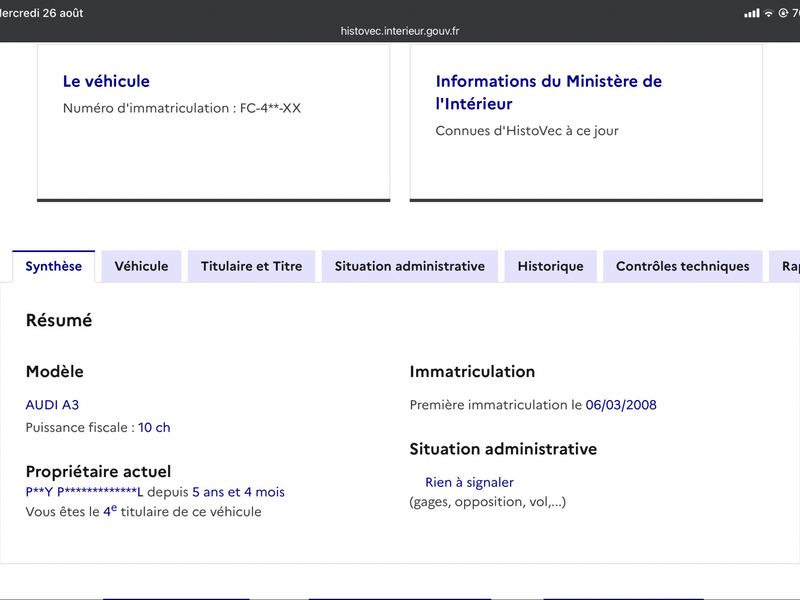This screenshot has height=600, width=800.
Task: Click the 'Le véhicule' card heading
Action: (x=106, y=81)
